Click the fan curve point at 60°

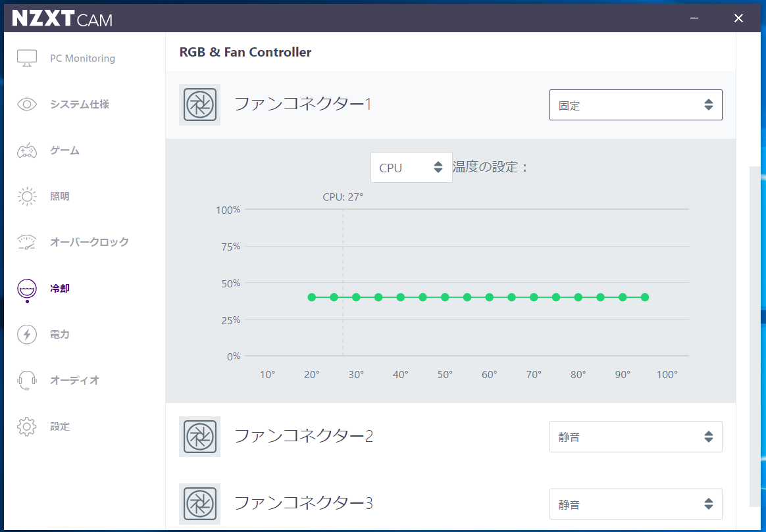pos(490,297)
